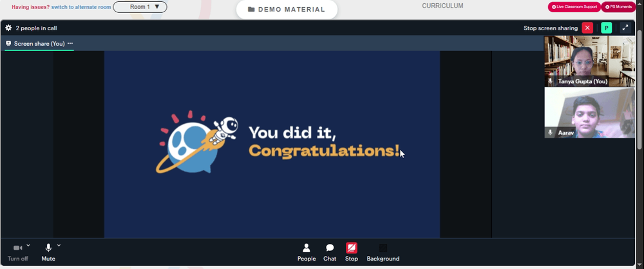Click the green P participant badge

[606, 28]
